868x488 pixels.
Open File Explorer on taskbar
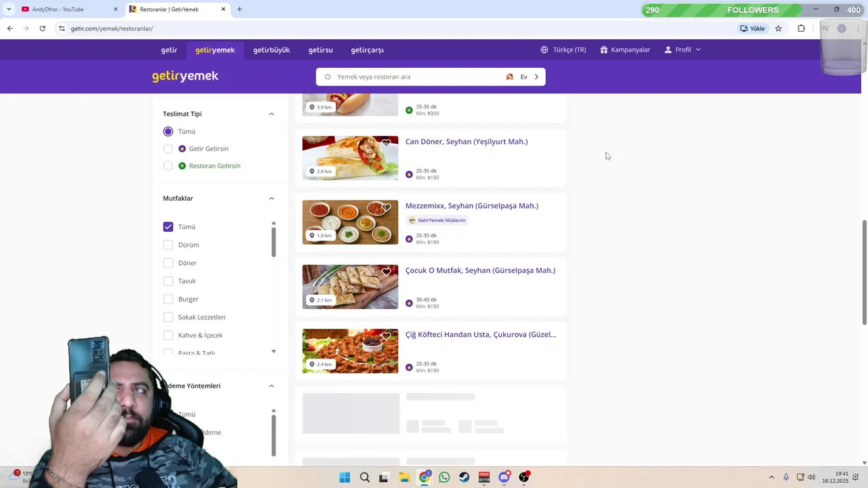(x=404, y=477)
